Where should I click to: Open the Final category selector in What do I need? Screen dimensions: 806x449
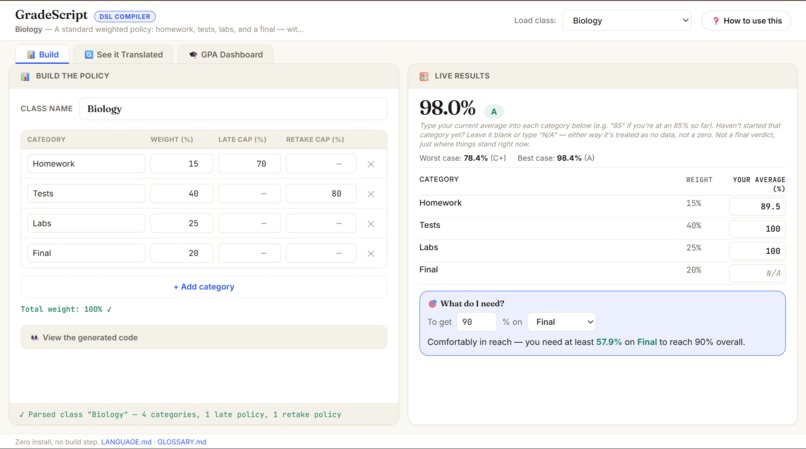(562, 322)
